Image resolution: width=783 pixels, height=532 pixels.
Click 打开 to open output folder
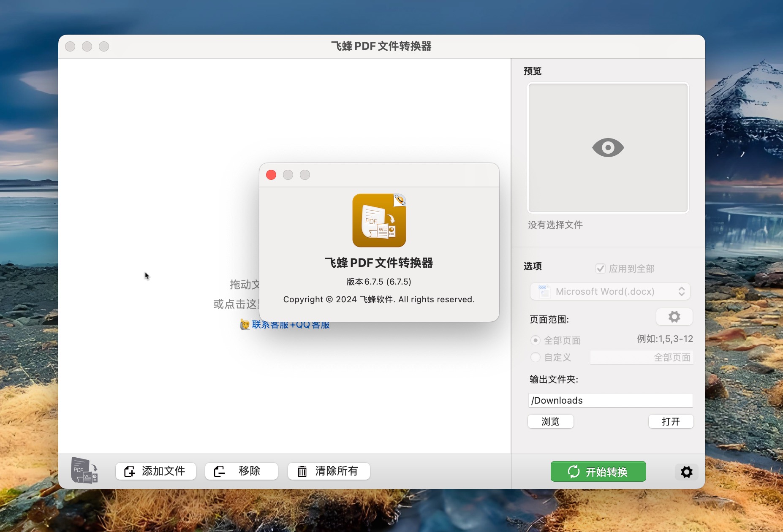[671, 421]
